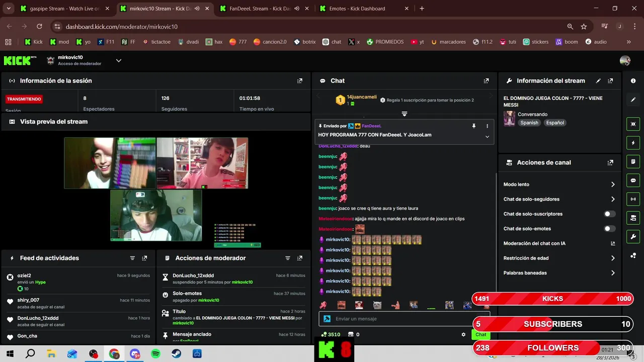Collapse the chat leaderboard header
This screenshot has width=644, height=362.
(x=405, y=114)
